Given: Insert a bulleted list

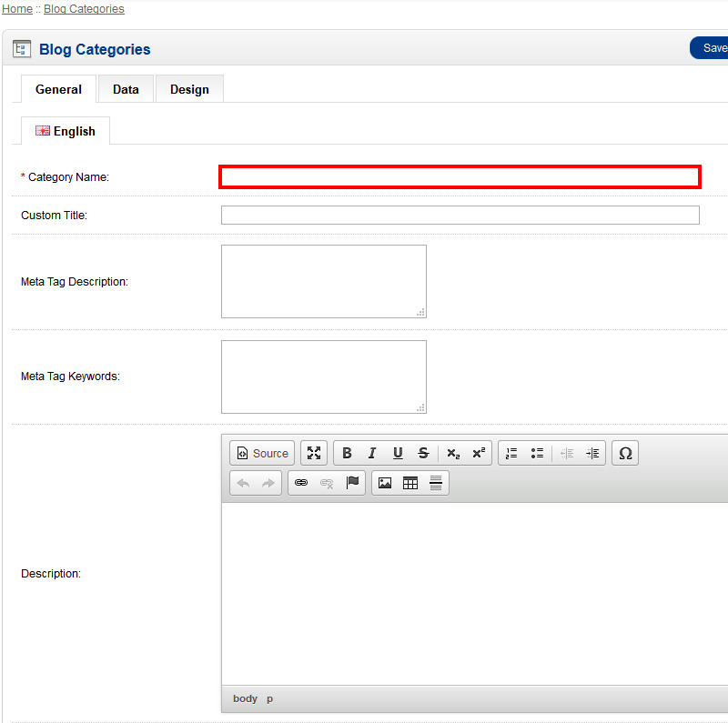Looking at the screenshot, I should click(537, 453).
